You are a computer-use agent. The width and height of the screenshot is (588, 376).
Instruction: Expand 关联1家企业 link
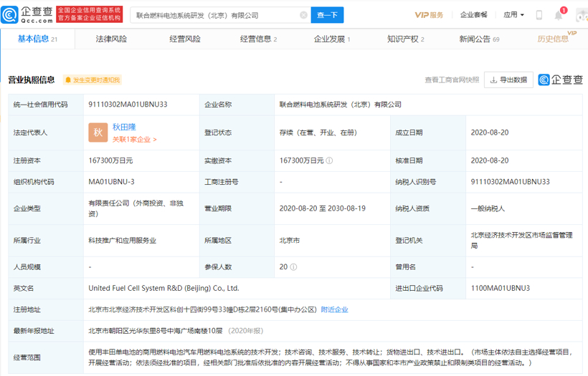[x=134, y=140]
